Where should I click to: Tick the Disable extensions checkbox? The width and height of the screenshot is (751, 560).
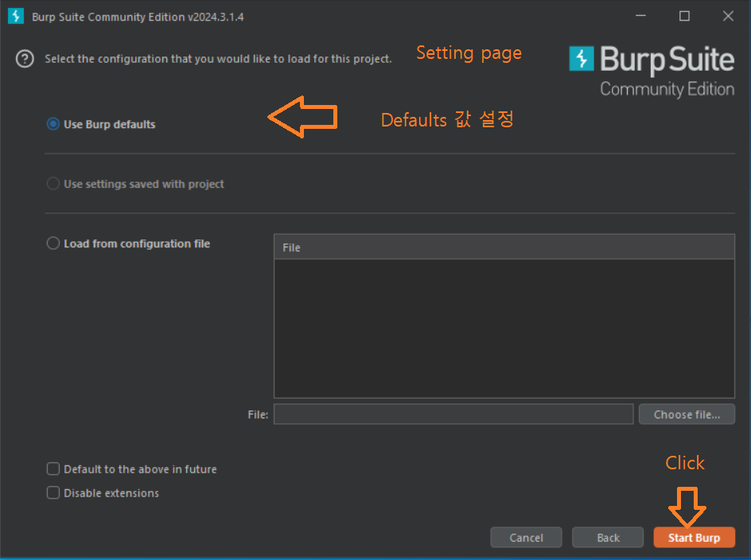pos(53,493)
